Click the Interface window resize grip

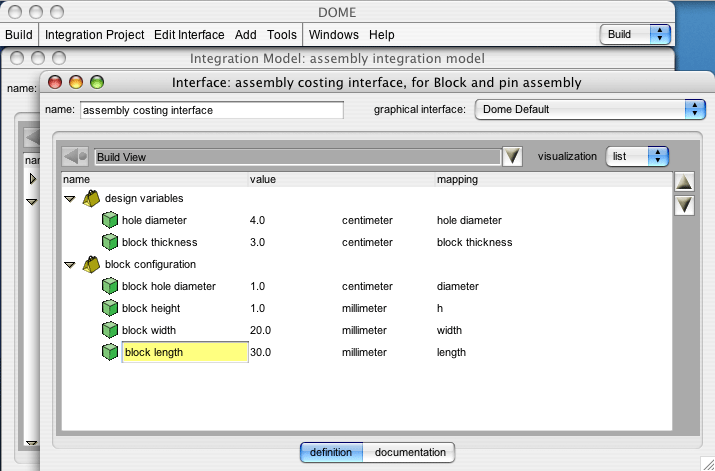click(708, 464)
